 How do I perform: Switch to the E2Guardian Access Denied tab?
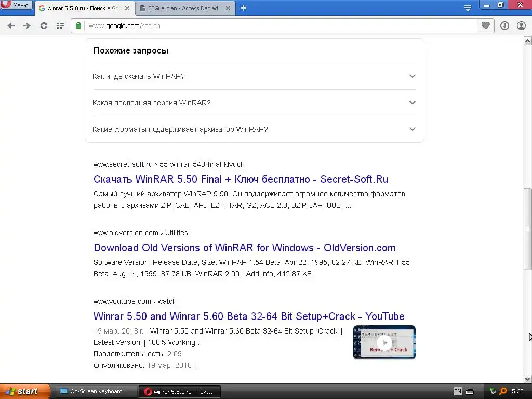pos(183,8)
